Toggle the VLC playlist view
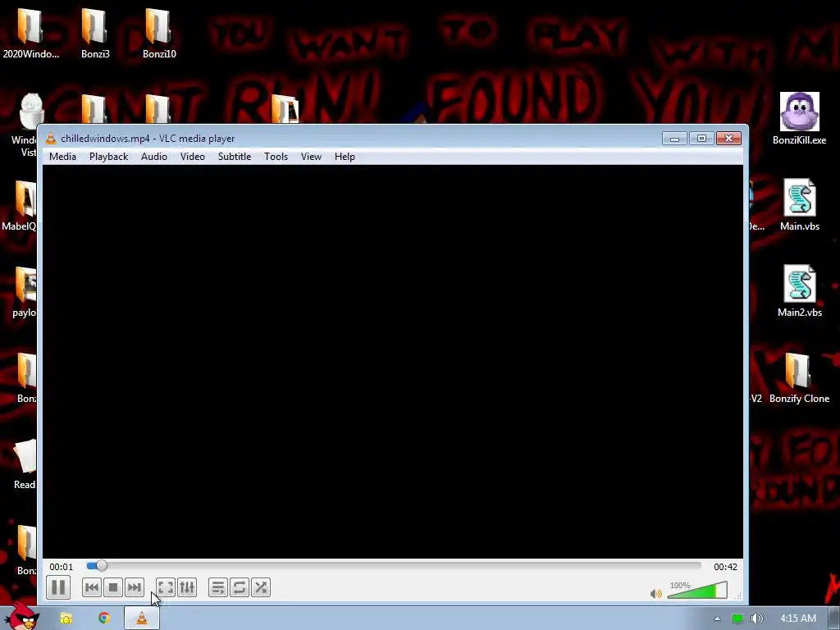The height and width of the screenshot is (630, 840). pos(218,587)
